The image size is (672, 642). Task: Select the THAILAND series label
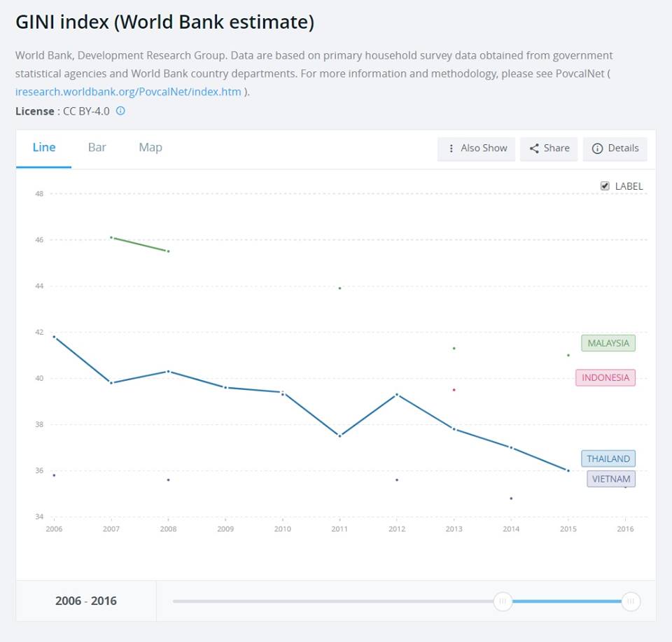[x=608, y=459]
